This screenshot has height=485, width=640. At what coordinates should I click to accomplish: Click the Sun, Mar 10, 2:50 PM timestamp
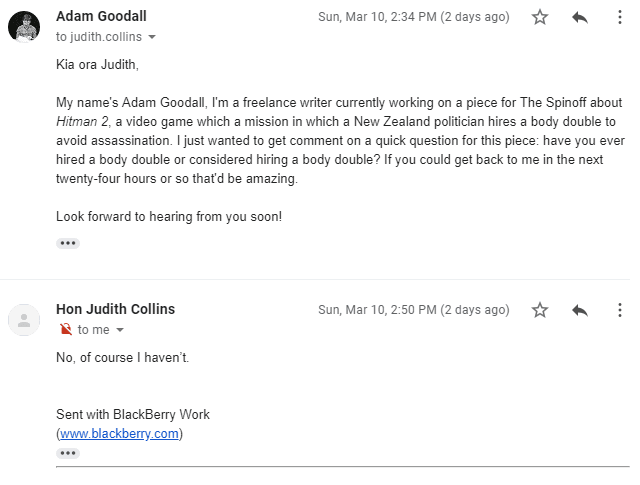click(413, 310)
